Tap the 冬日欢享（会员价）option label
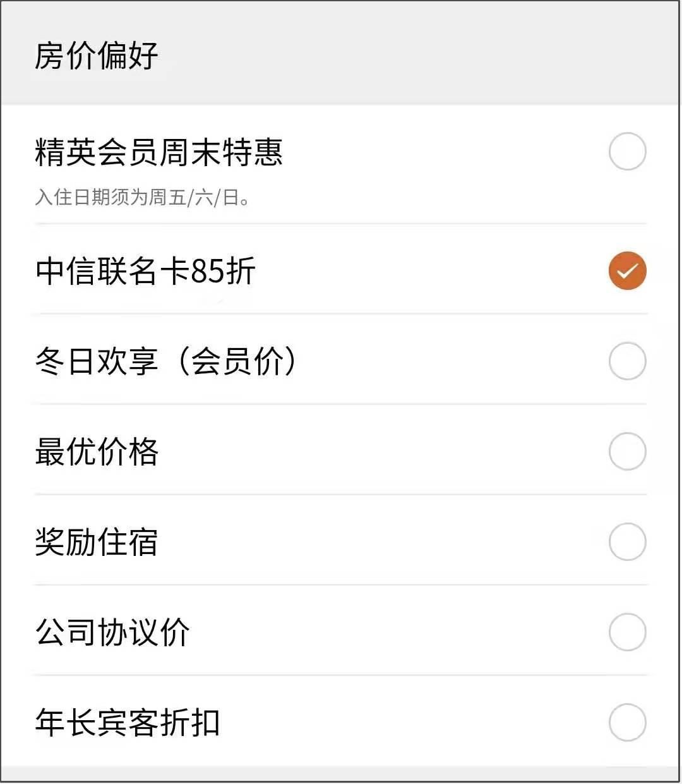The width and height of the screenshot is (682, 784). [x=165, y=361]
